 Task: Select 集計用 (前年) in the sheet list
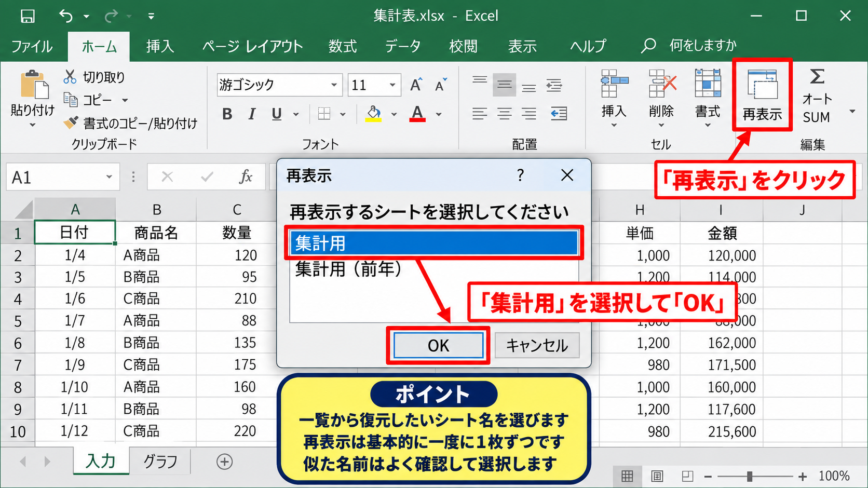point(434,269)
